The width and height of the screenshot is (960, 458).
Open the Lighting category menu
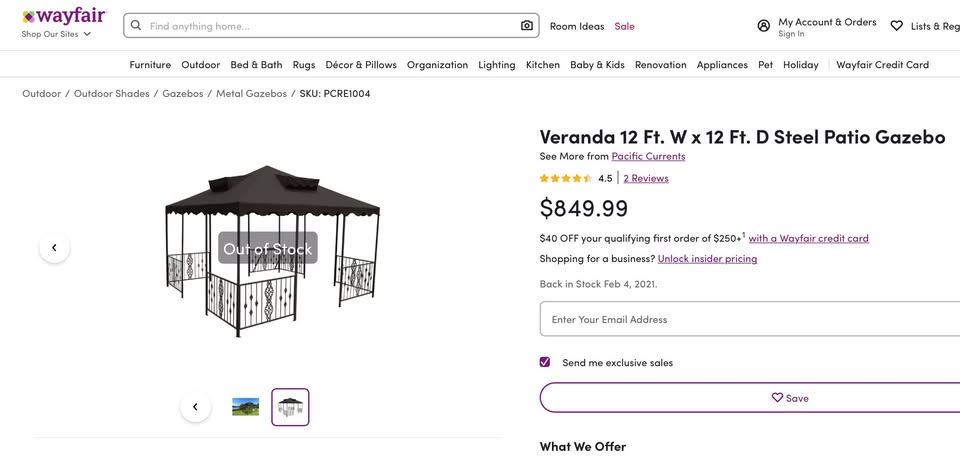pos(497,65)
